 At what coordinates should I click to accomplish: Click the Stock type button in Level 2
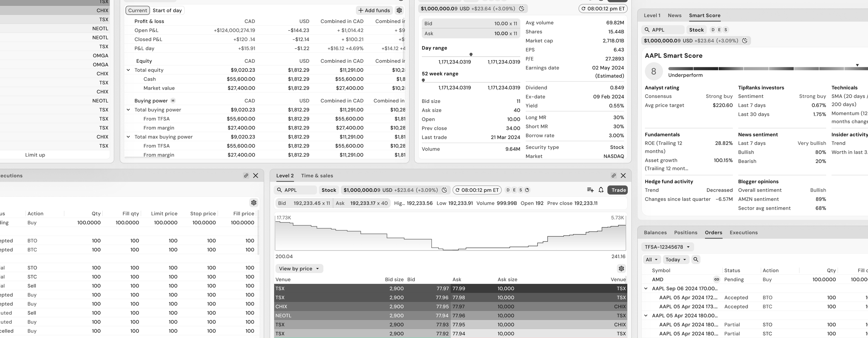coord(329,190)
